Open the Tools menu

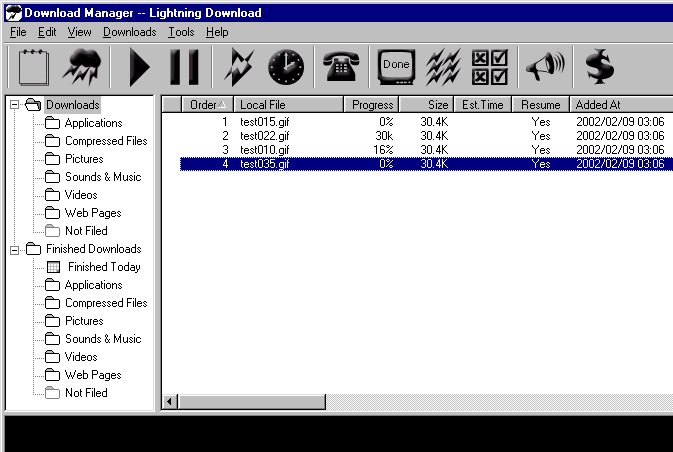(x=181, y=32)
